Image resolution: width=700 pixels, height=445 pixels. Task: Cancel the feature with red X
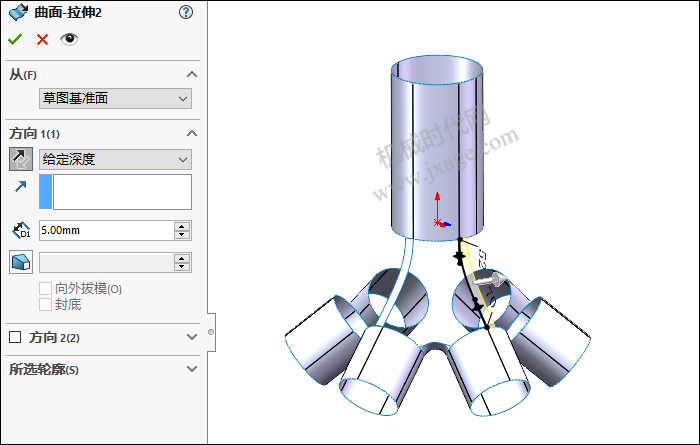click(x=42, y=40)
